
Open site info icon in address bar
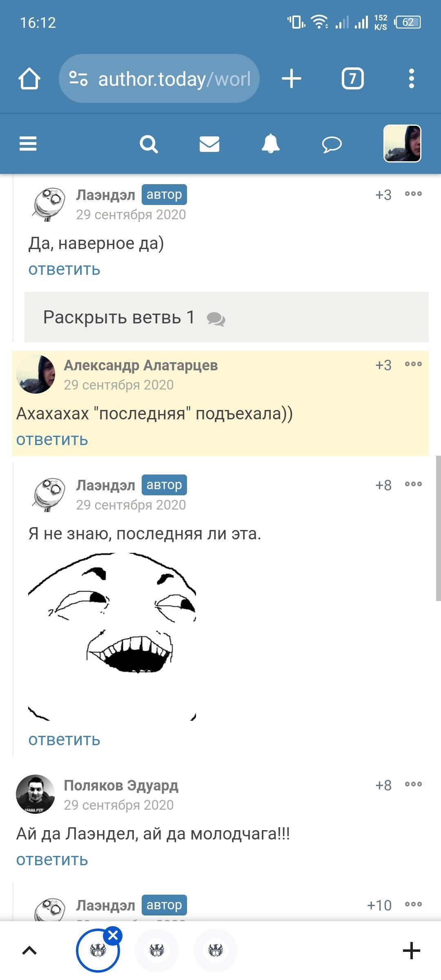coord(78,78)
